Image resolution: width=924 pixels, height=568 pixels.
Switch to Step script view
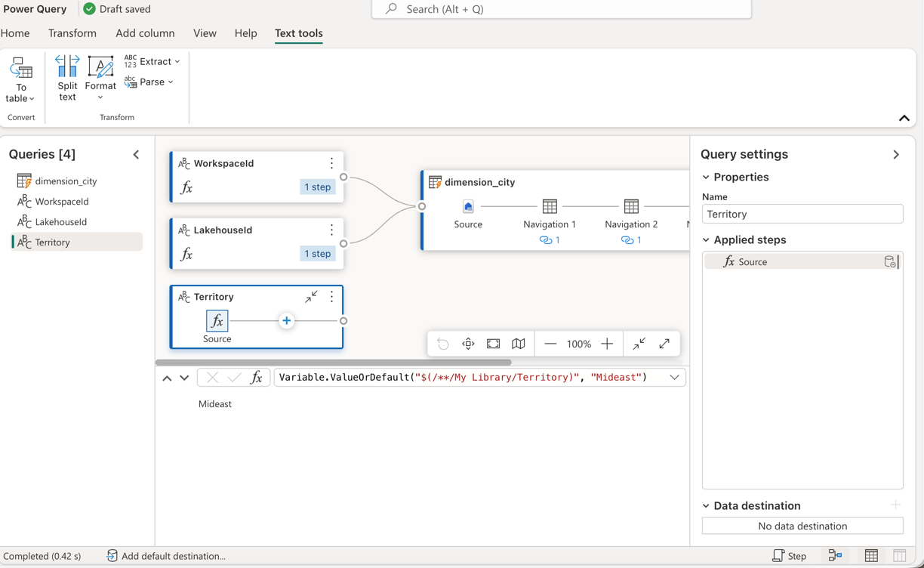(x=790, y=555)
